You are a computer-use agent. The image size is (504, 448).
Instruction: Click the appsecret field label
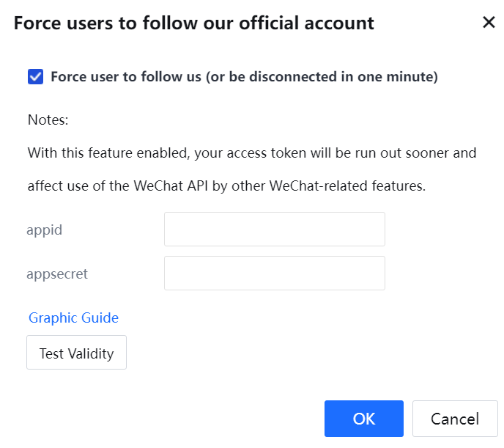[57, 273]
